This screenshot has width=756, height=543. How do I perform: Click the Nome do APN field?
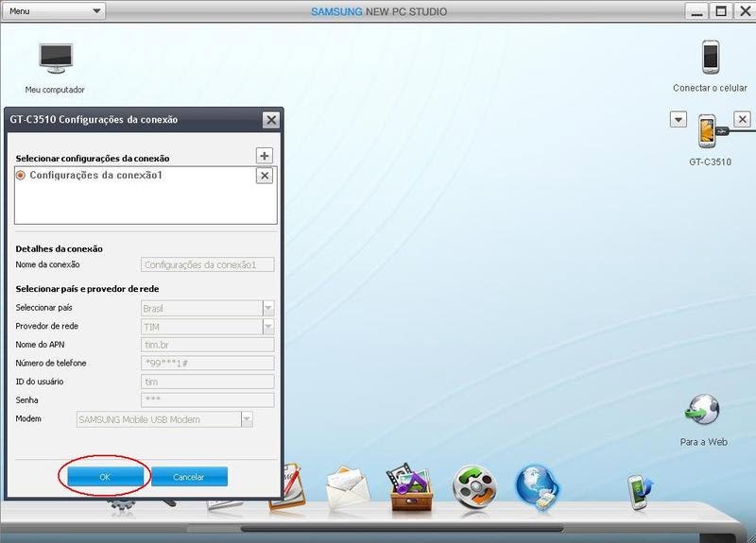208,345
